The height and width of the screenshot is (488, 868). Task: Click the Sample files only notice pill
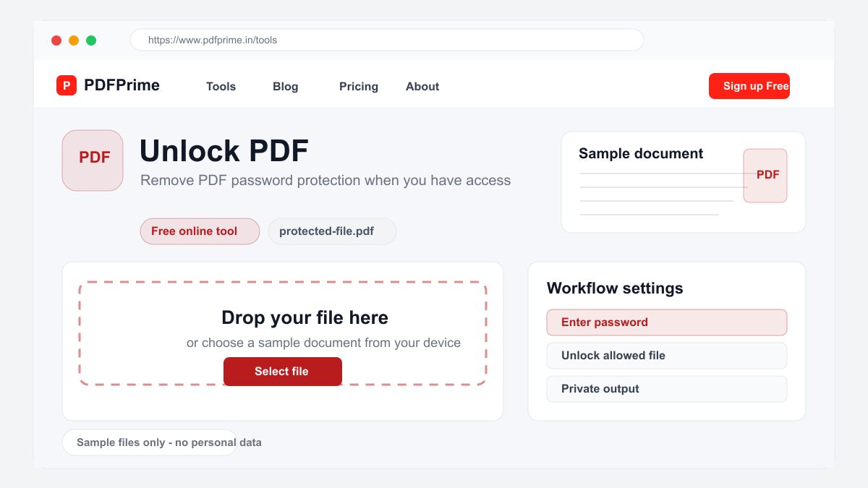tap(150, 442)
